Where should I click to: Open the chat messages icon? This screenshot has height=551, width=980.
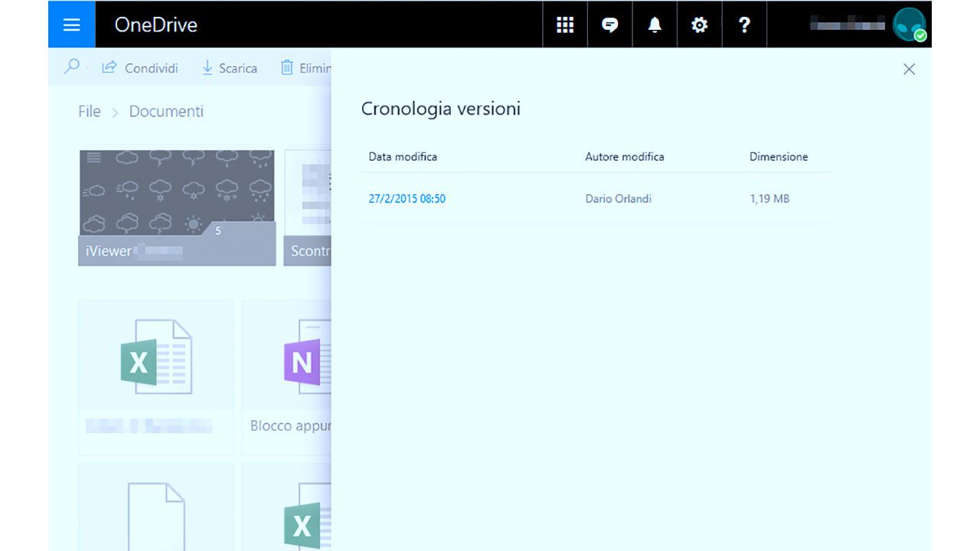pos(609,24)
